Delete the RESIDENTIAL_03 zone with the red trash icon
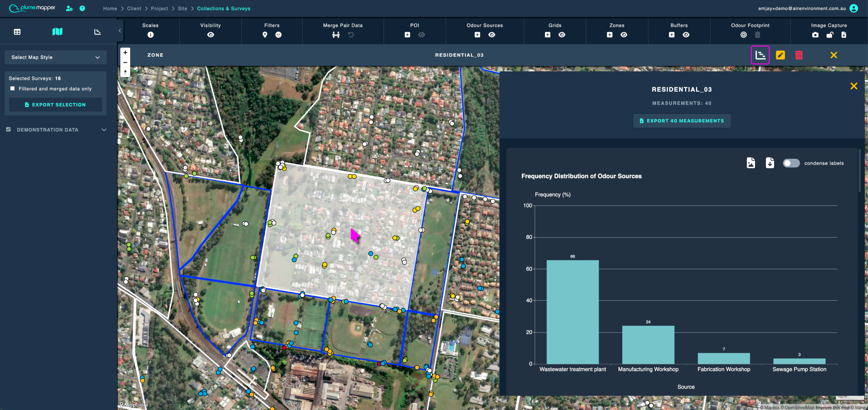Image resolution: width=868 pixels, height=410 pixels. (x=799, y=55)
